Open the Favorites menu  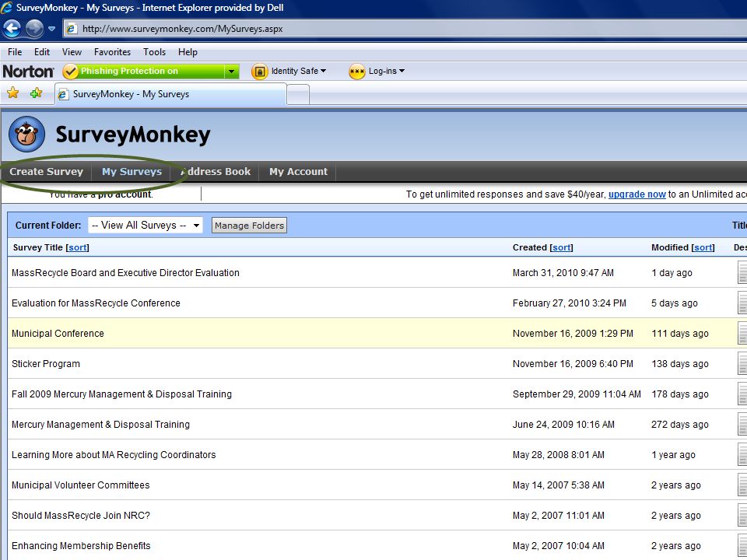pyautogui.click(x=112, y=52)
